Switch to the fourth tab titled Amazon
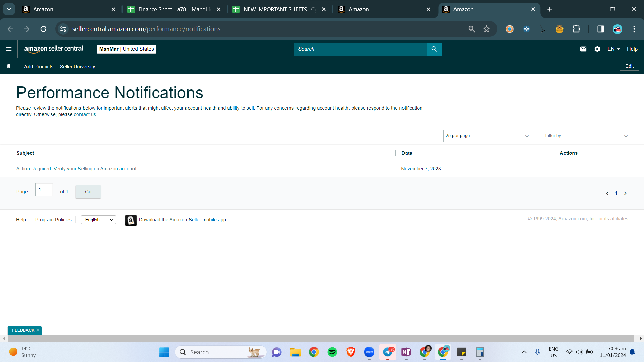The width and height of the screenshot is (644, 362). point(384,9)
